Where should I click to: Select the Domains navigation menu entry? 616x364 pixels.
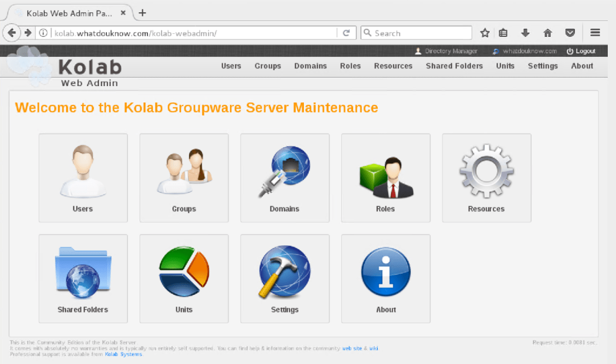310,66
